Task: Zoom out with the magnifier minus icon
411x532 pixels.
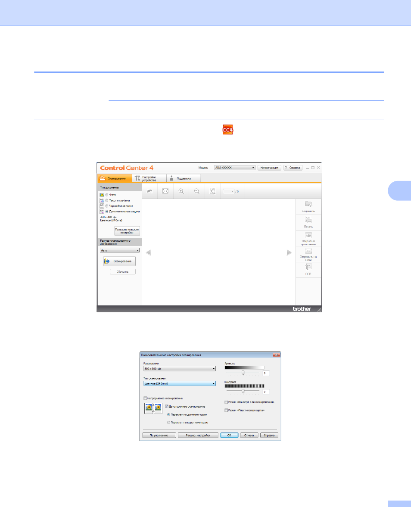Action: pos(196,191)
